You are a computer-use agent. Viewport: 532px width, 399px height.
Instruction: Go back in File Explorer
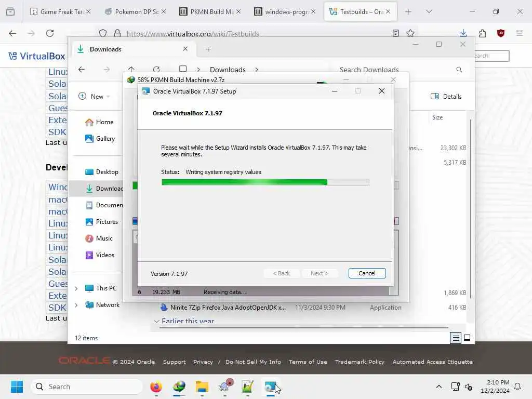click(x=82, y=70)
